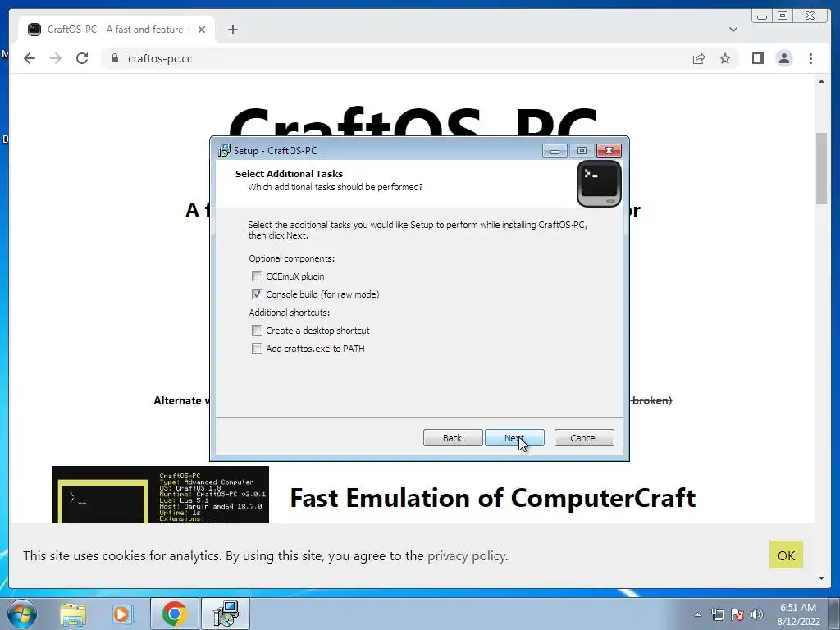Reload the craftos-pc.cc page
This screenshot has width=840, height=630.
(82, 58)
